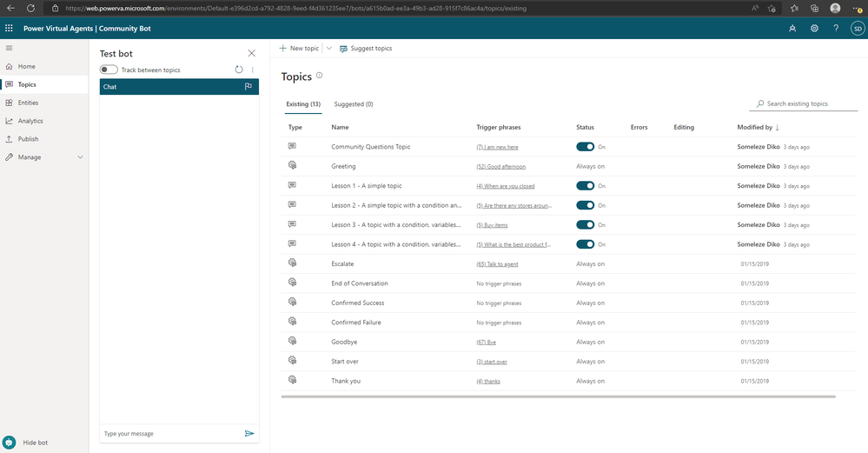Click the Topics info icon
The width and height of the screenshot is (868, 453).
320,76
